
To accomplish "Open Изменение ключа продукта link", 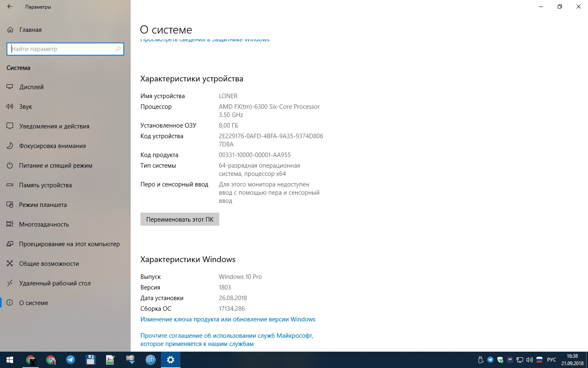I will point(228,319).
